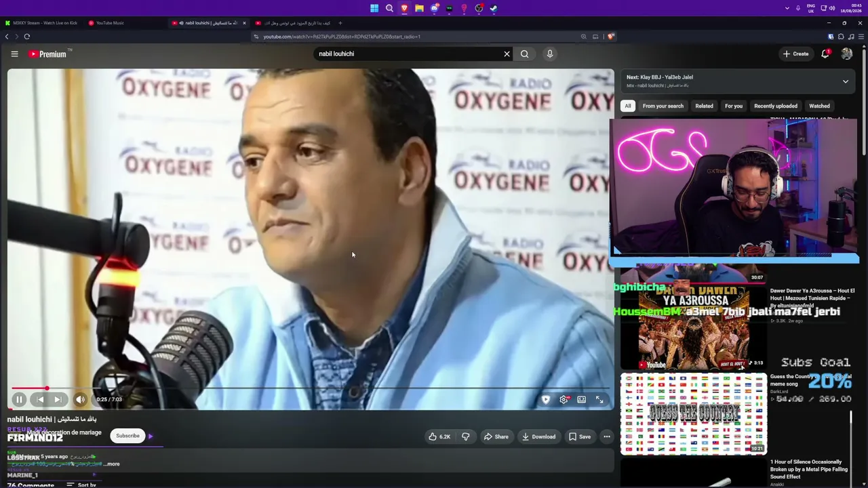This screenshot has height=488, width=868.
Task: Skip to the next video
Action: (58, 399)
